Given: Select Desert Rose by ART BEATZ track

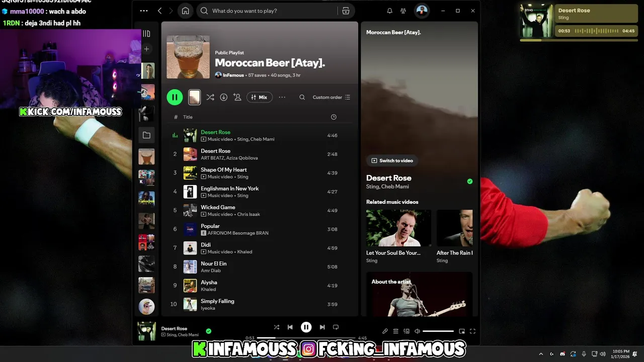Looking at the screenshot, I should (260, 154).
